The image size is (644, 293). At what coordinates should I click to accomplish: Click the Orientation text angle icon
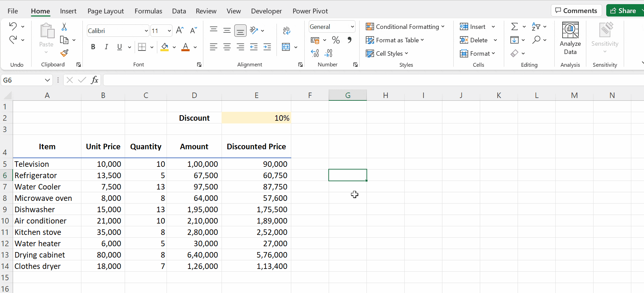[254, 31]
